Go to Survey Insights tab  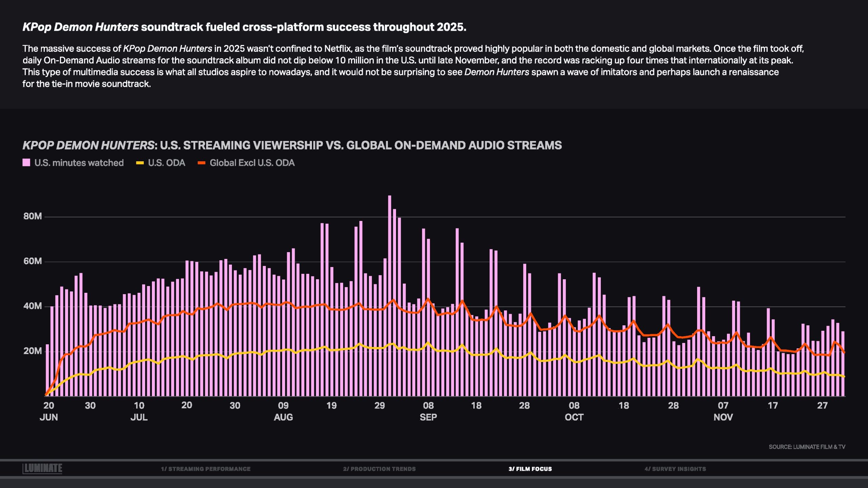[675, 469]
